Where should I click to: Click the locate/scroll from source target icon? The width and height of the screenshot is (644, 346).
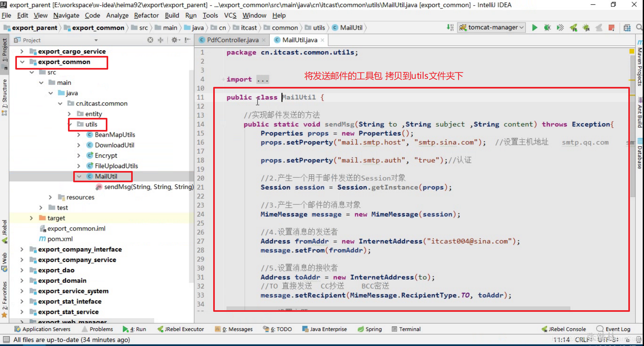150,40
